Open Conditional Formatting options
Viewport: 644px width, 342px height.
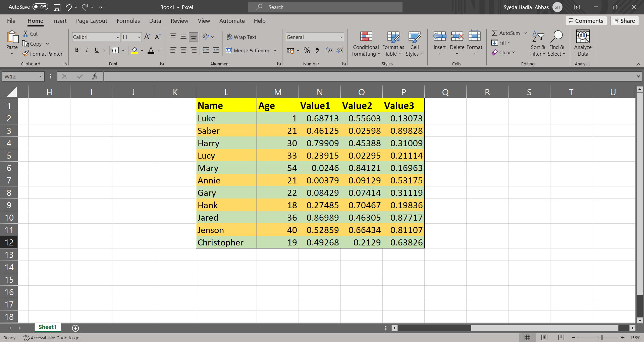[x=366, y=44]
